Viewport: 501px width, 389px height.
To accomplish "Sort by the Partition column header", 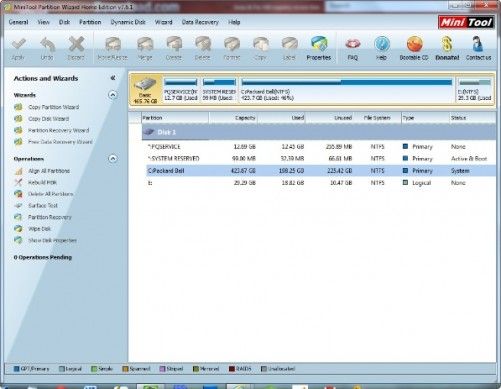I will (x=175, y=118).
